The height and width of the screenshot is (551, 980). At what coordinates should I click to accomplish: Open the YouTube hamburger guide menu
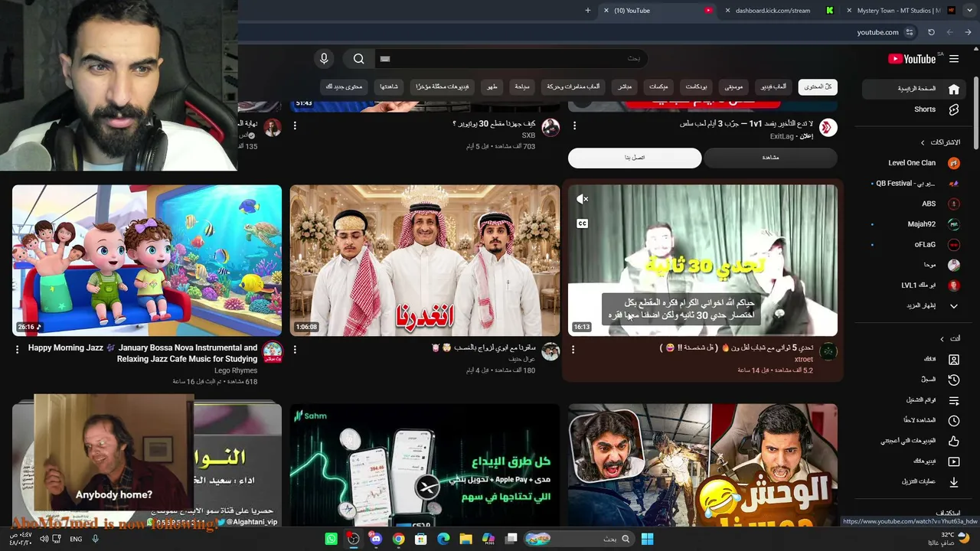pyautogui.click(x=954, y=59)
